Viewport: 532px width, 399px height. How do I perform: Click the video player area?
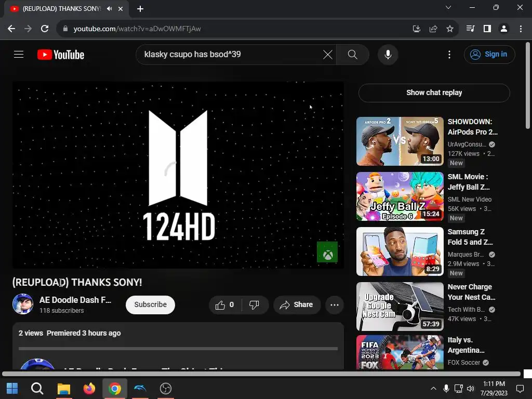pyautogui.click(x=178, y=175)
